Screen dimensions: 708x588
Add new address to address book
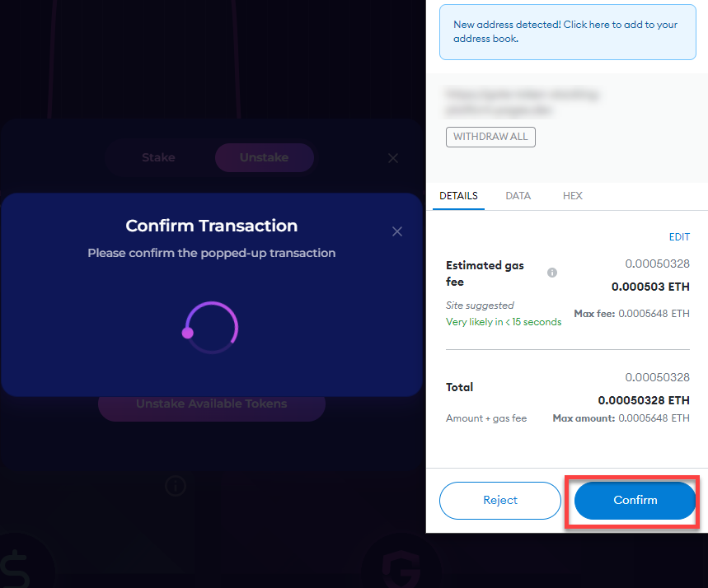(x=567, y=31)
